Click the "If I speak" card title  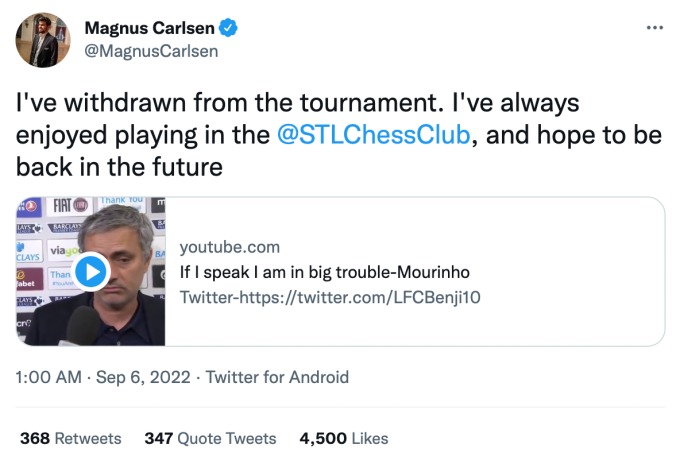324,272
